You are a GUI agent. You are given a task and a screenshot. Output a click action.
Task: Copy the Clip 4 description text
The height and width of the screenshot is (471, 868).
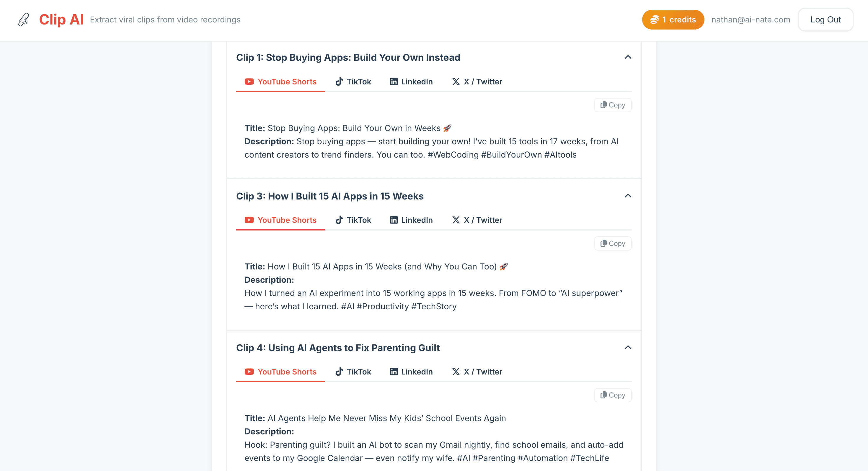point(613,395)
